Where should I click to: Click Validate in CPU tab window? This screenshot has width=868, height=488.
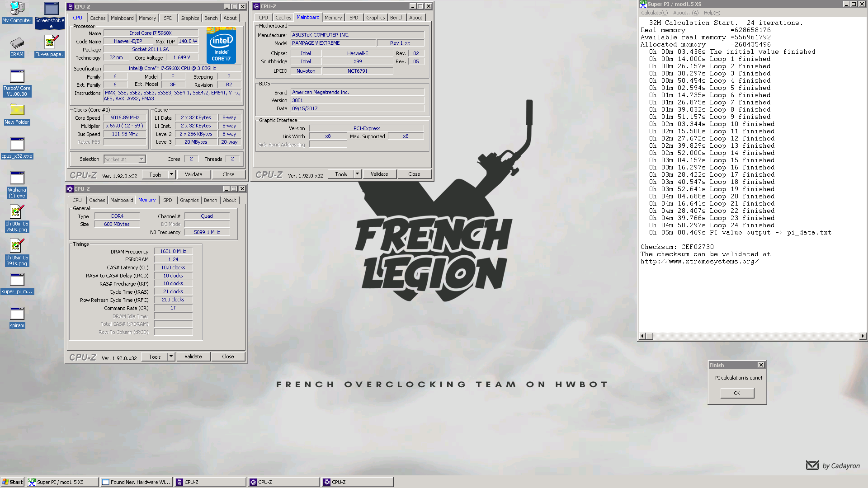[x=193, y=174]
